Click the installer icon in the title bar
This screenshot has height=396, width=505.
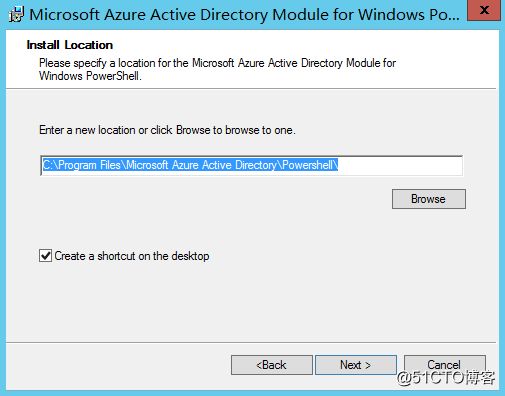[16, 15]
